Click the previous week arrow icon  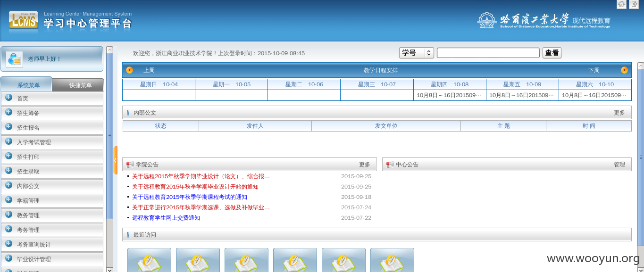pyautogui.click(x=130, y=70)
